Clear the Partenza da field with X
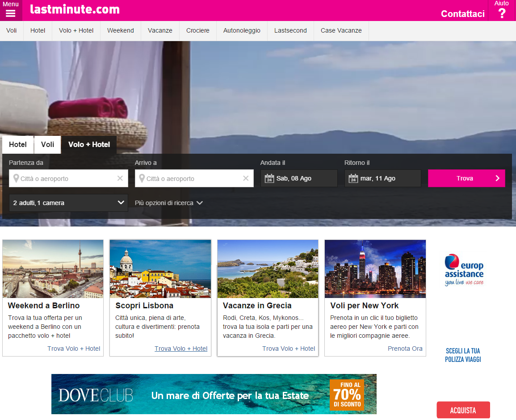The width and height of the screenshot is (516, 420). click(x=120, y=178)
